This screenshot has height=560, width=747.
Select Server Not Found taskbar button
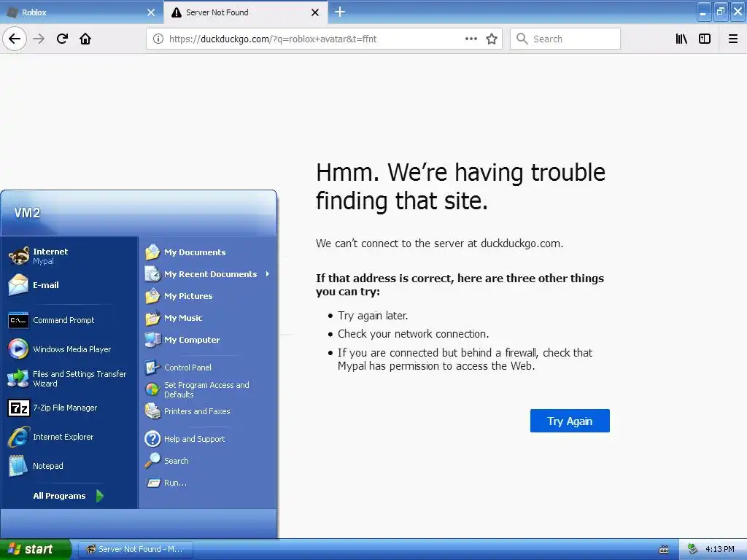[x=135, y=550]
